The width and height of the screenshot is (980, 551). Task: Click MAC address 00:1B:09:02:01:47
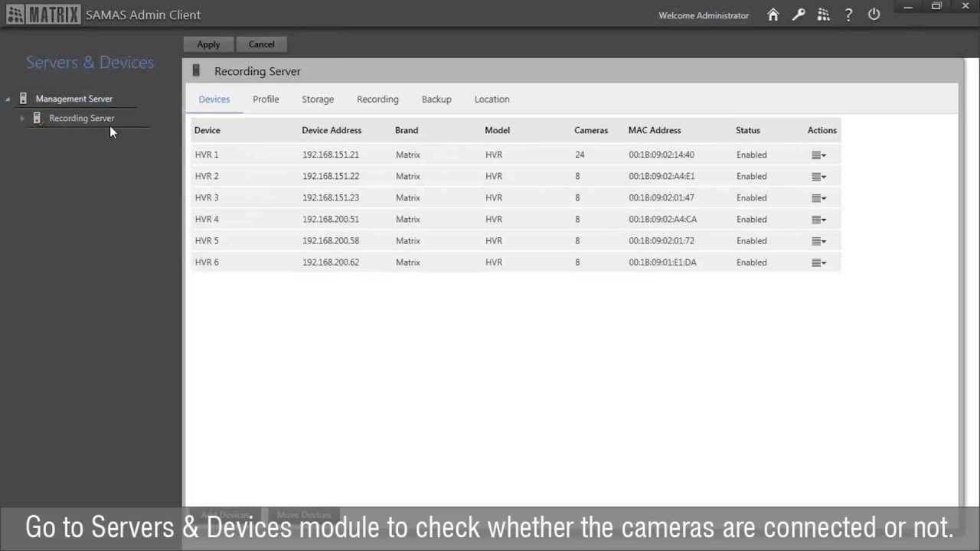pyautogui.click(x=661, y=197)
